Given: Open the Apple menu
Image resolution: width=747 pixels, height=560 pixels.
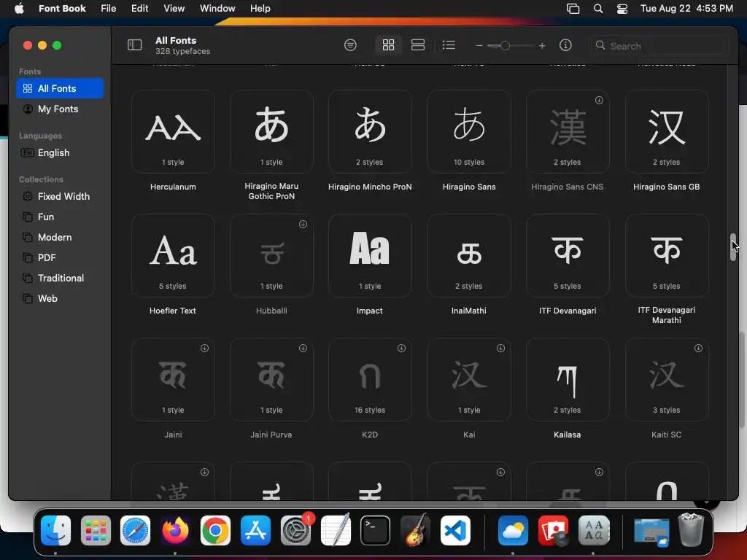Looking at the screenshot, I should (19, 9).
